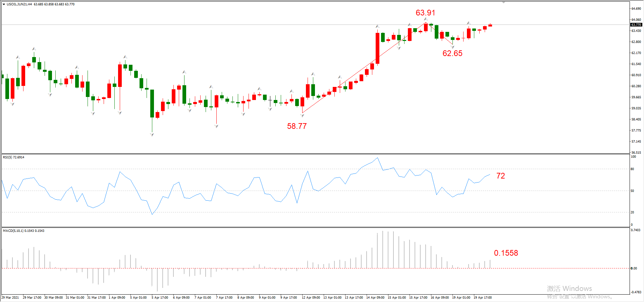The height and width of the screenshot is (302, 644).
Task: Click the USOIL.JUN21,H4 symbol title text
Action: tap(19, 4)
